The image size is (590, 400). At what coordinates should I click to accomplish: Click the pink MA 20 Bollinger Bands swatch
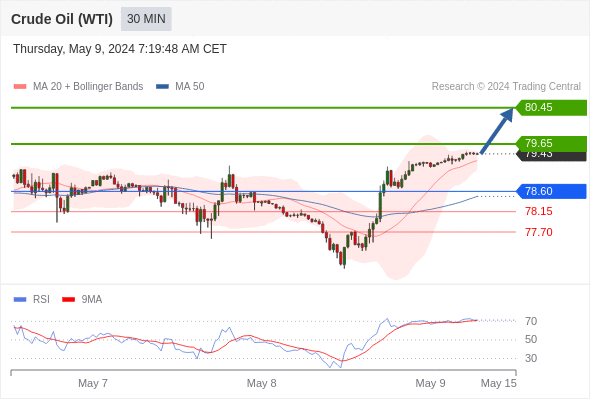(x=20, y=87)
